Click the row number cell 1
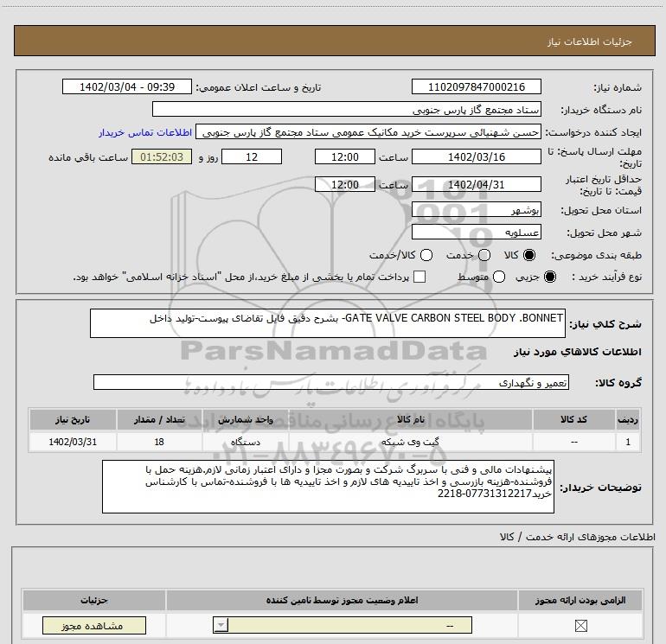Viewport: 666px width, 644px height. point(628,442)
